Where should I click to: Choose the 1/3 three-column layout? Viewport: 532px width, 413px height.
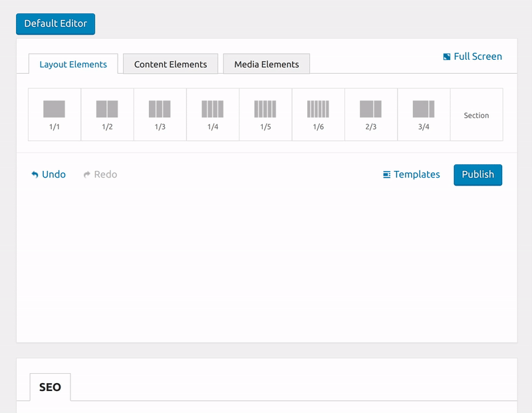tap(160, 114)
